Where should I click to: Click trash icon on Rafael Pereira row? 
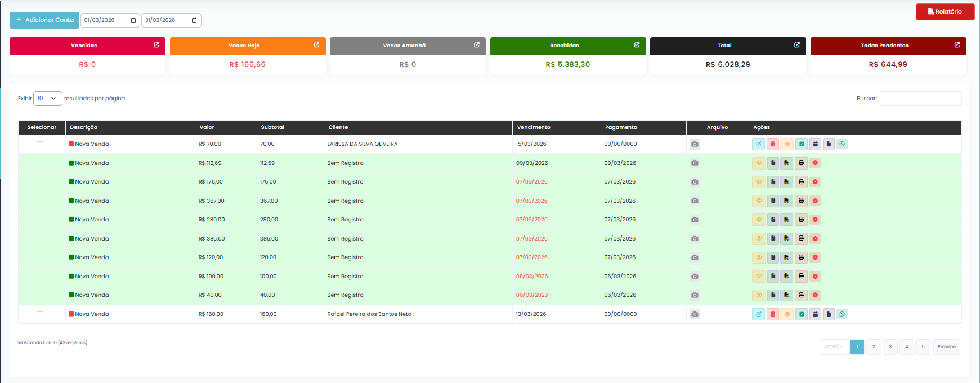point(772,314)
